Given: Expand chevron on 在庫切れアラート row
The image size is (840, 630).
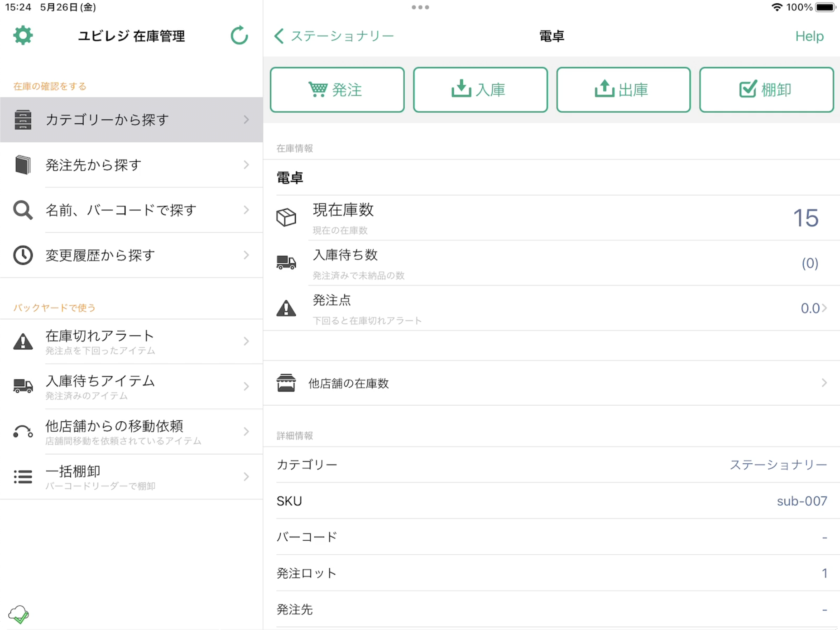Looking at the screenshot, I should (x=246, y=342).
